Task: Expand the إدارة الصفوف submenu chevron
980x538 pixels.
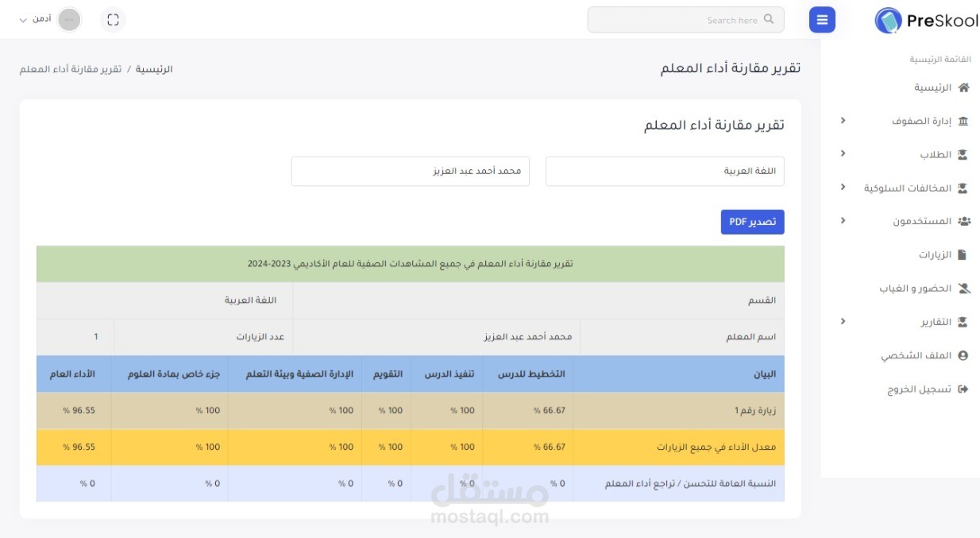Action: [843, 121]
